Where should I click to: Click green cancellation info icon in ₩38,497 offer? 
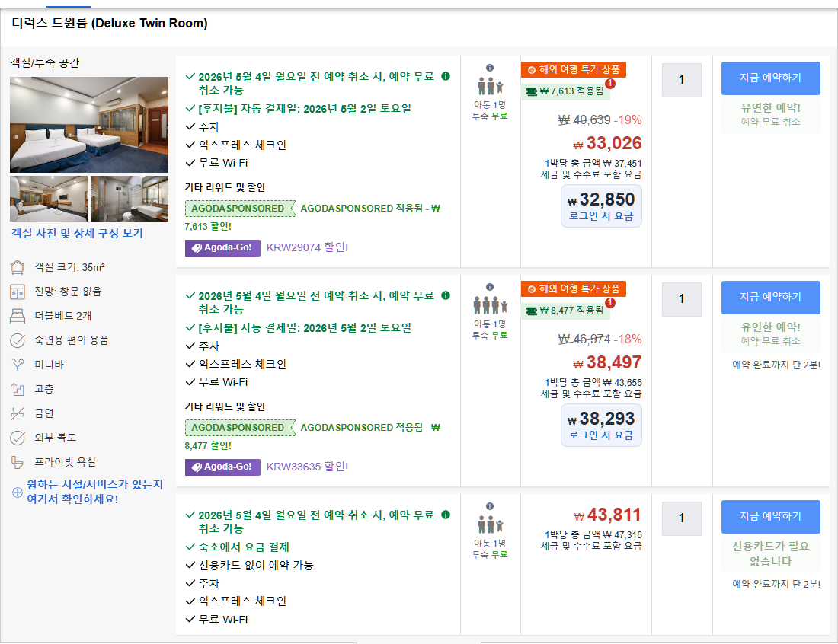tap(446, 295)
